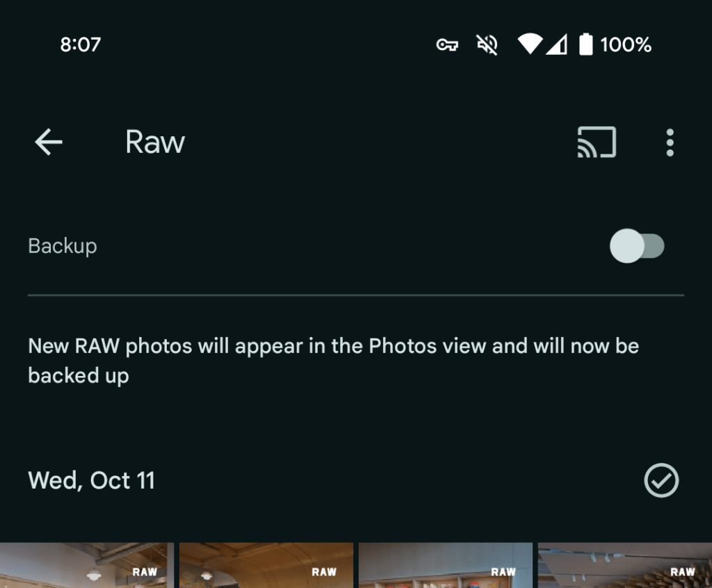This screenshot has height=588, width=712.
Task: Tap the 8:07 clock in status bar
Action: tap(81, 45)
